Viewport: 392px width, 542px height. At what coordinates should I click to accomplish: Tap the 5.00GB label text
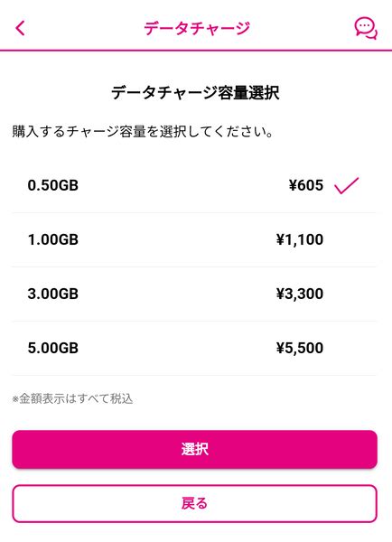pos(53,348)
